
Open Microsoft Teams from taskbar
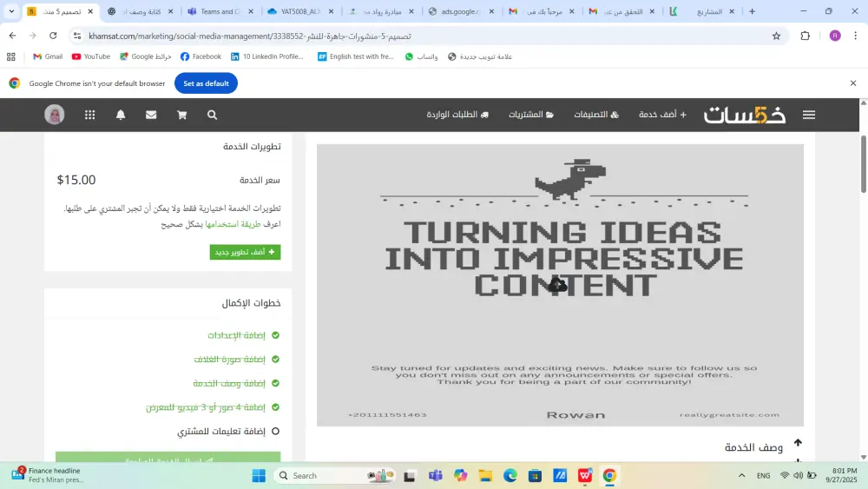coord(436,476)
